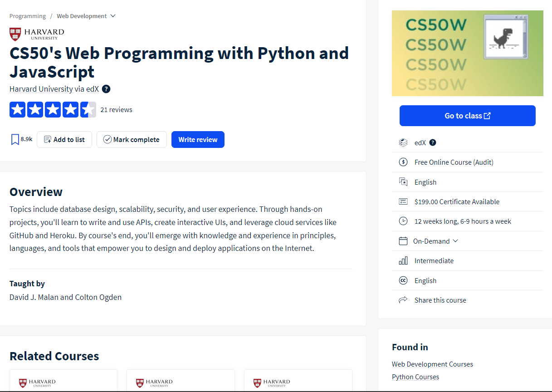The image size is (552, 392).
Task: Open the 21 reviews link
Action: (x=117, y=110)
